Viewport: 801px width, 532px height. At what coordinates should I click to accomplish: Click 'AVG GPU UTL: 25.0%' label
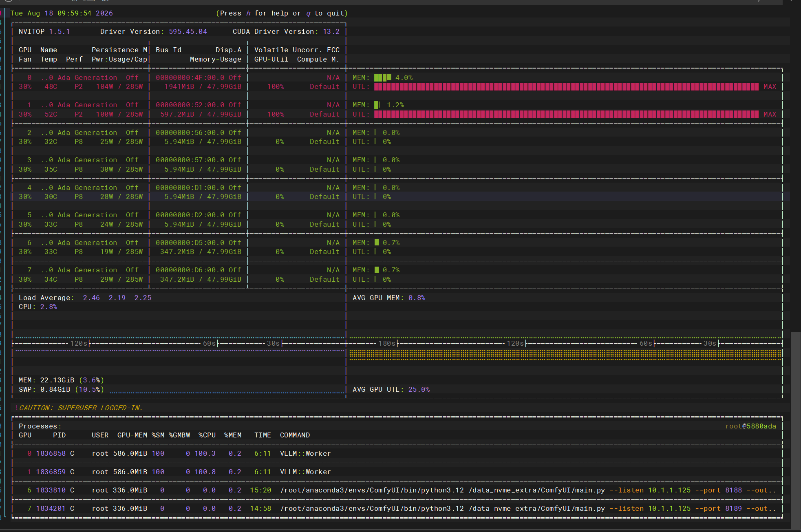pyautogui.click(x=391, y=390)
